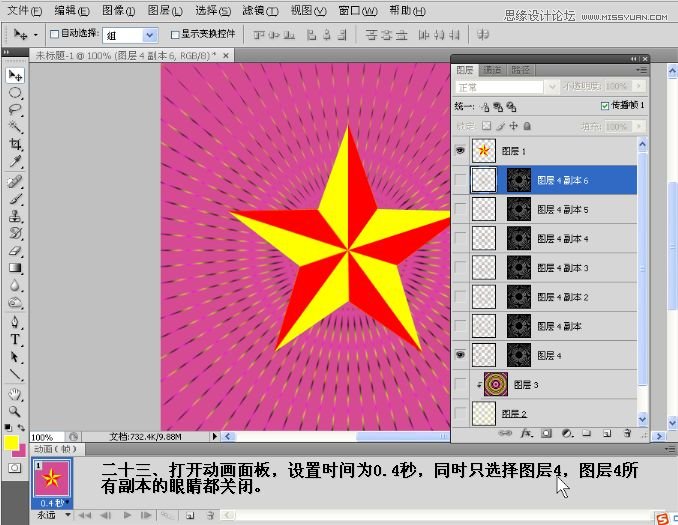Image resolution: width=678 pixels, height=525 pixels.
Task: Select the Brush tool
Action: (15, 199)
